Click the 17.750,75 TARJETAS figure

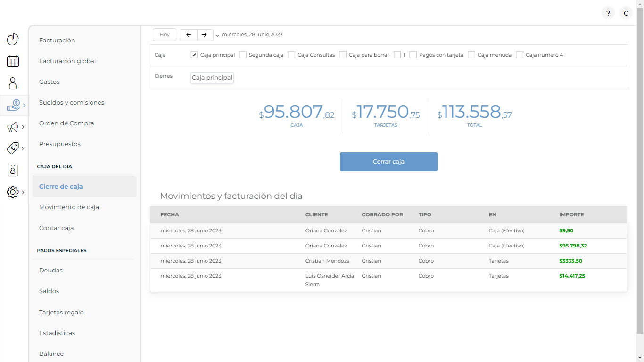pyautogui.click(x=386, y=112)
